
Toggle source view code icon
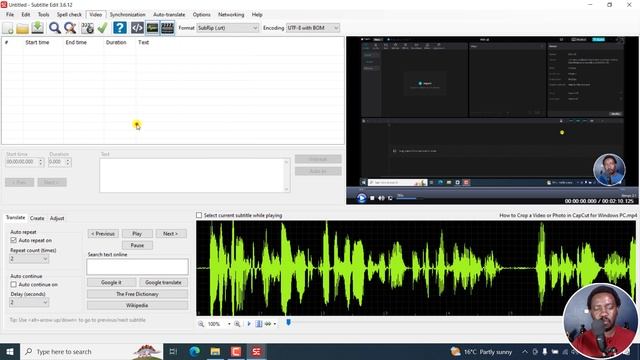click(137, 28)
